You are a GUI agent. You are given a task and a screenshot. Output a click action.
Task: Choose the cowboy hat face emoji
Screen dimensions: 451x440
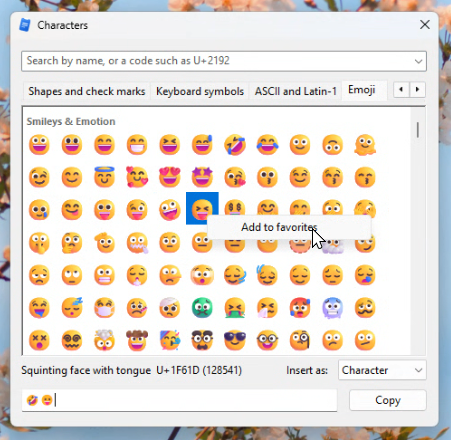tap(137, 340)
